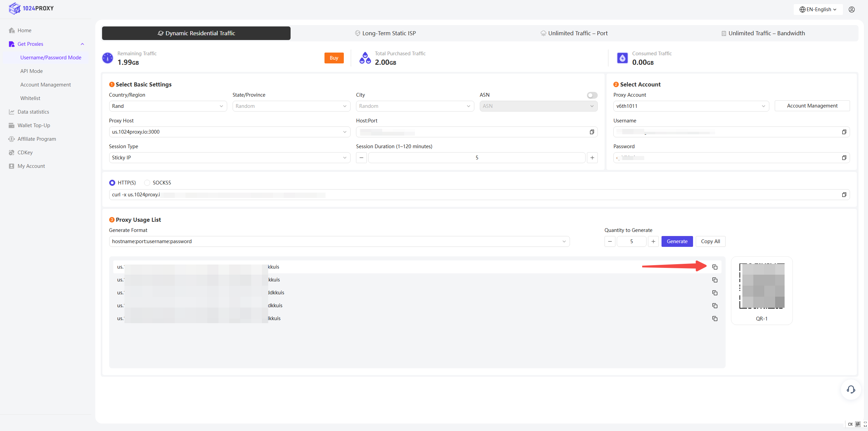Select the SOCKS5 protocol option
This screenshot has height=431, width=868.
pos(147,183)
